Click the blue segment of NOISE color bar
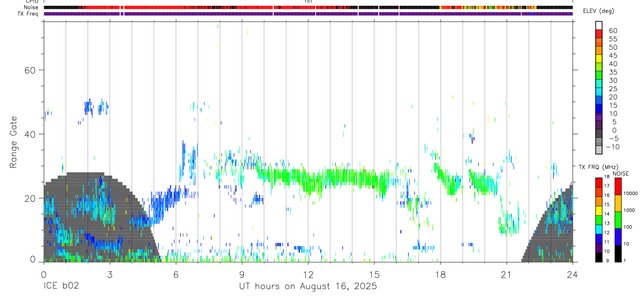Screen dimensions: 644x297 point(618,237)
